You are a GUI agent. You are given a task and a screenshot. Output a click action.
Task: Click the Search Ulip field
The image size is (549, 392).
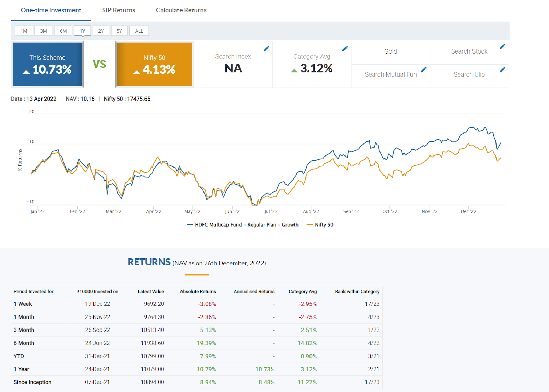click(469, 74)
